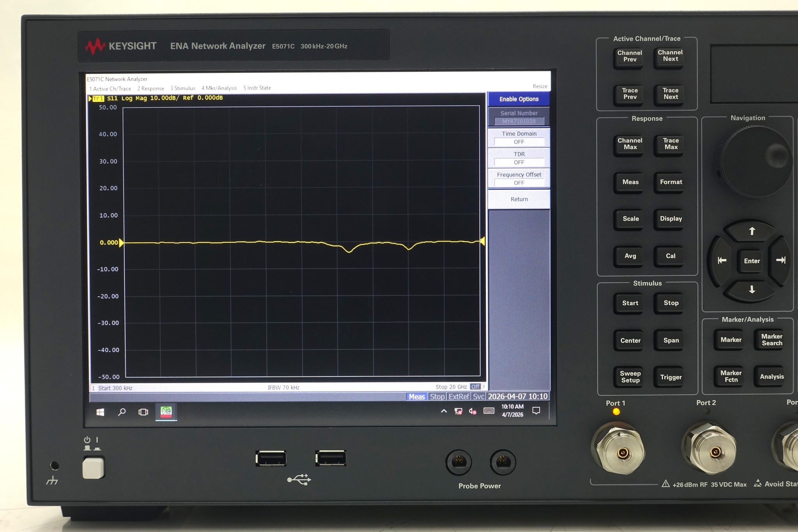Click the muted volume tray icon
The height and width of the screenshot is (532, 798).
(473, 411)
